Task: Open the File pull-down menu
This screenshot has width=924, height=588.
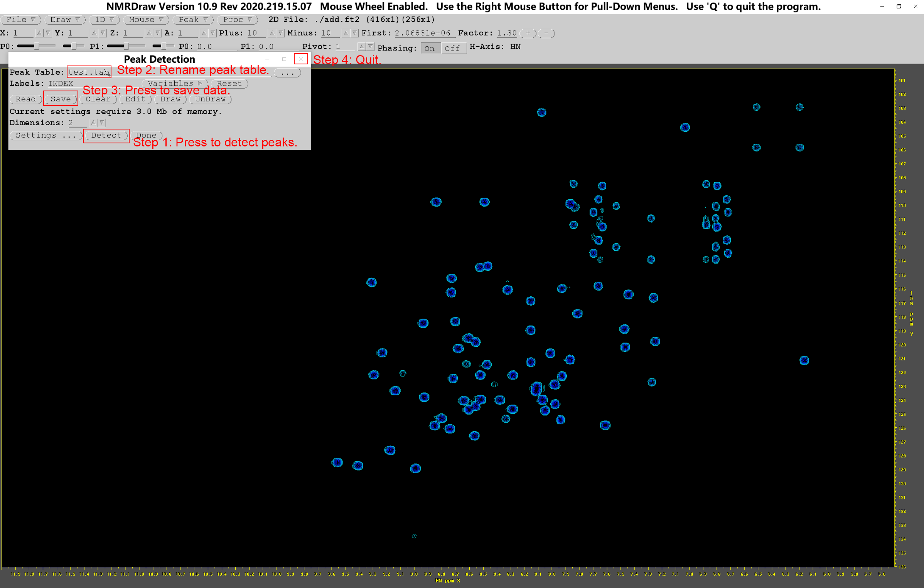Action: click(20, 20)
